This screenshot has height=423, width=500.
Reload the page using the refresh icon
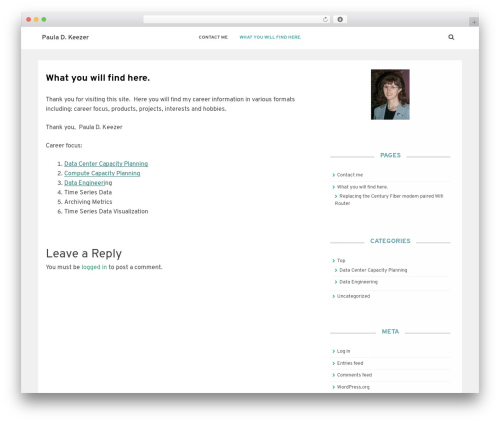click(x=325, y=19)
